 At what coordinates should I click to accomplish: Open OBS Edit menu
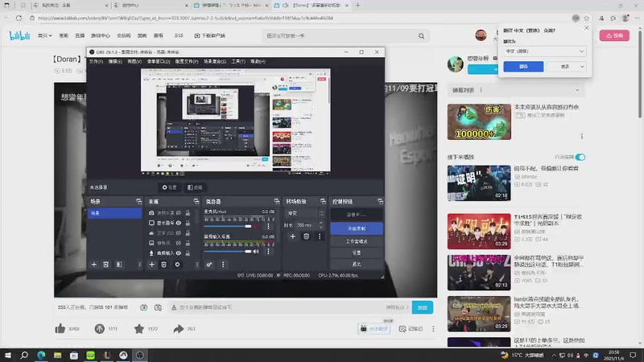(115, 62)
